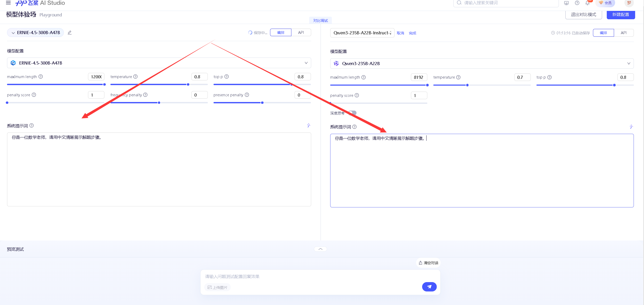This screenshot has height=305, width=644.
Task: Open the dashboard monitor icon in header
Action: [566, 3]
